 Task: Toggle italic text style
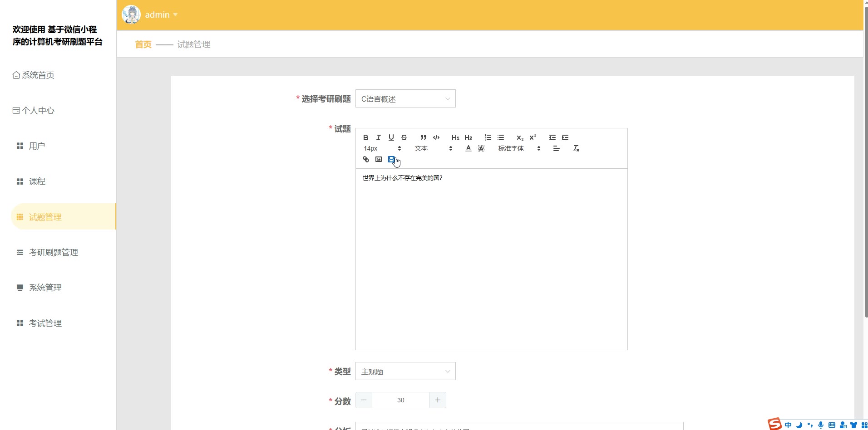pos(379,137)
